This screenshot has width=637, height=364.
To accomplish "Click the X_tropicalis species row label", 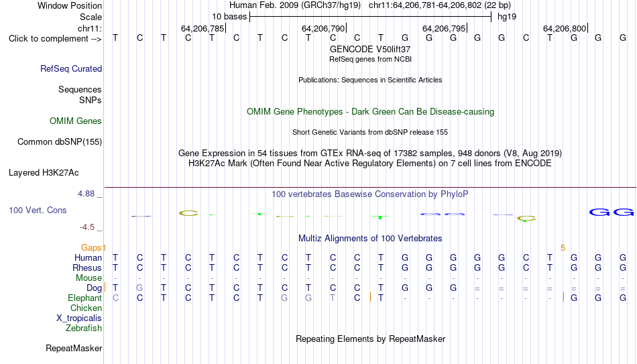I will [x=79, y=318].
